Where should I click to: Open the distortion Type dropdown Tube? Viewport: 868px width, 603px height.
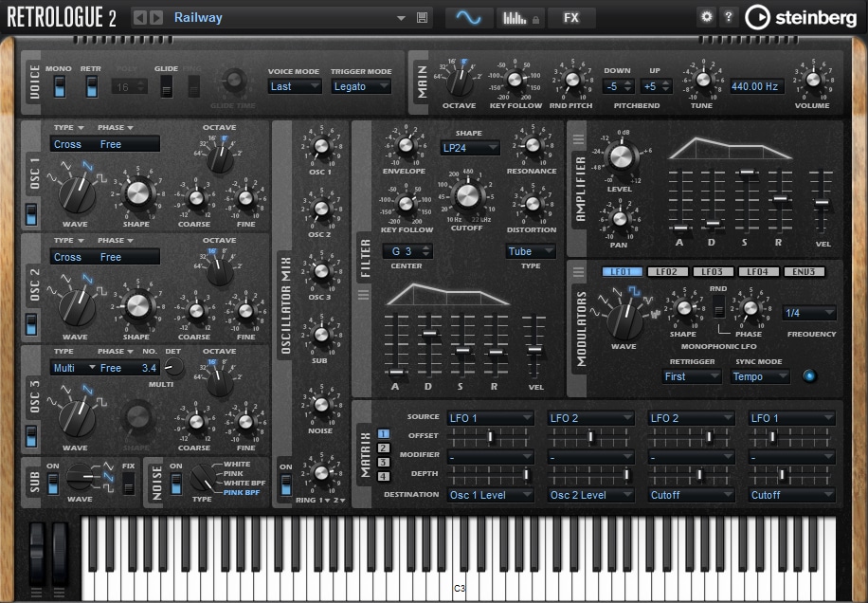pos(531,251)
